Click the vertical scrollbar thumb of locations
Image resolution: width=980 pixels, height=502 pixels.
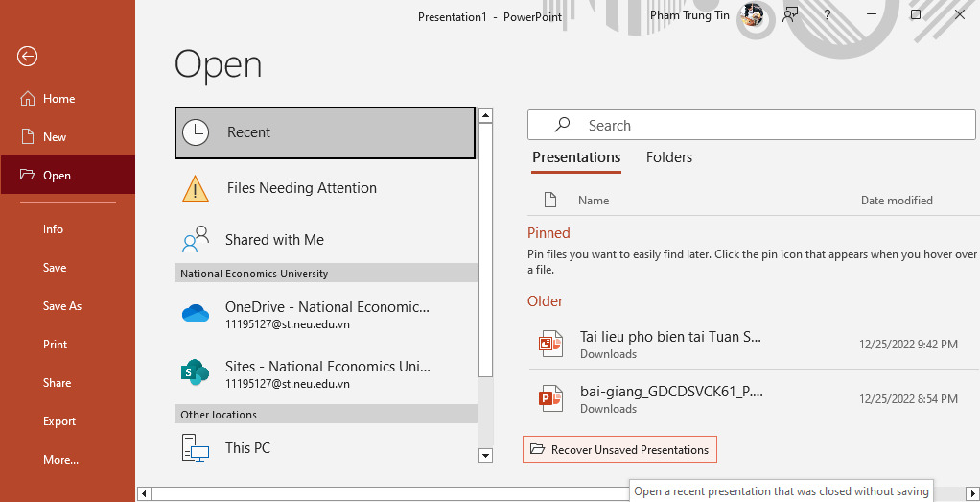click(x=485, y=250)
